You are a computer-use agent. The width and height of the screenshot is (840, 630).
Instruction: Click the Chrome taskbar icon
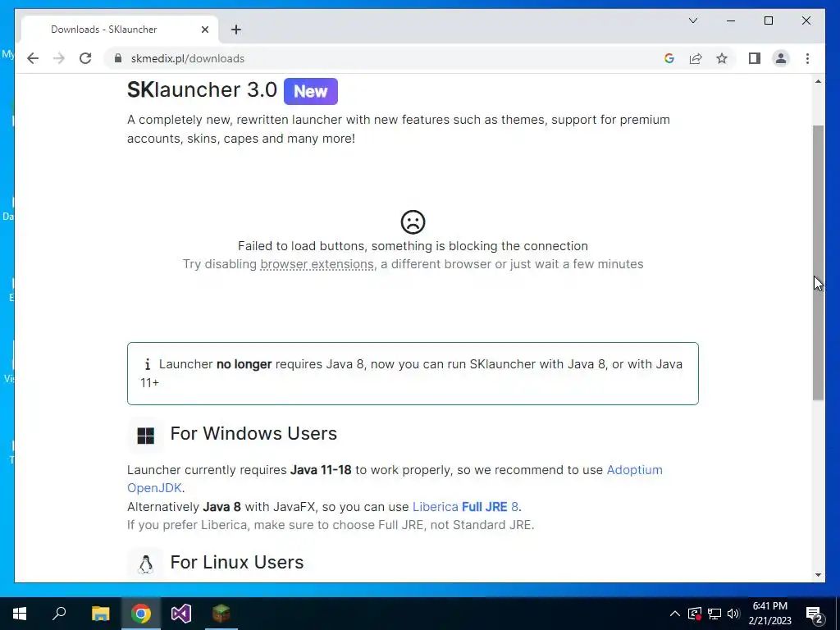tap(141, 614)
